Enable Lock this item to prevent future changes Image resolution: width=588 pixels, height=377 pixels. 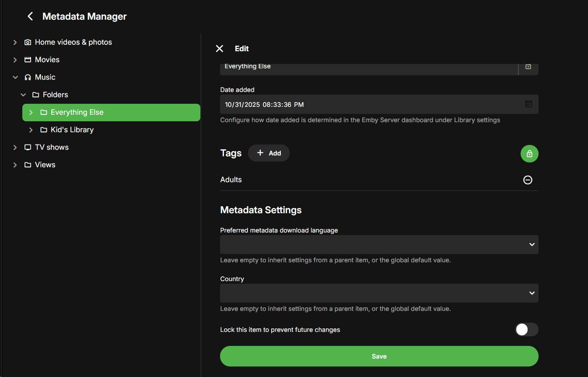[x=526, y=330]
